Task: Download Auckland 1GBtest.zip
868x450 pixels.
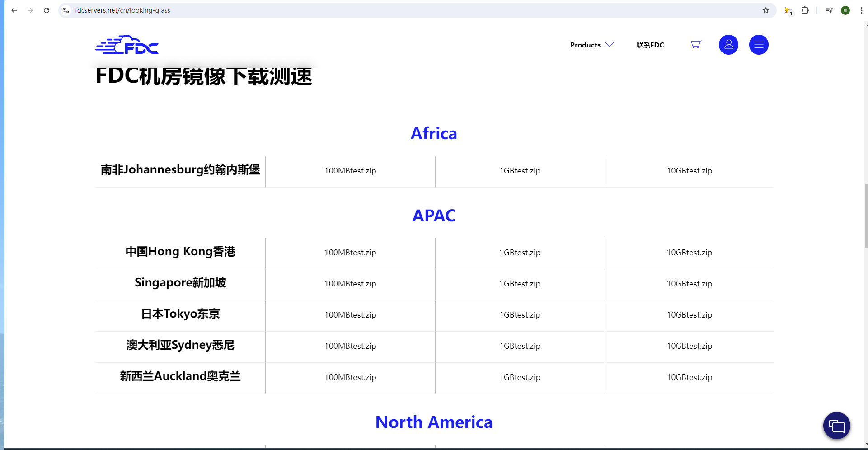Action: click(x=520, y=377)
